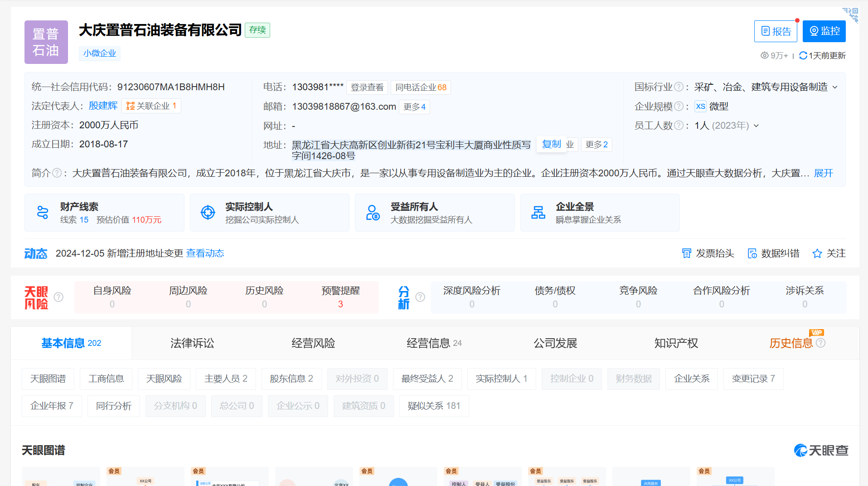This screenshot has width=868, height=486.
Task: Click the help icon beside 天眼风险
Action: (58, 297)
